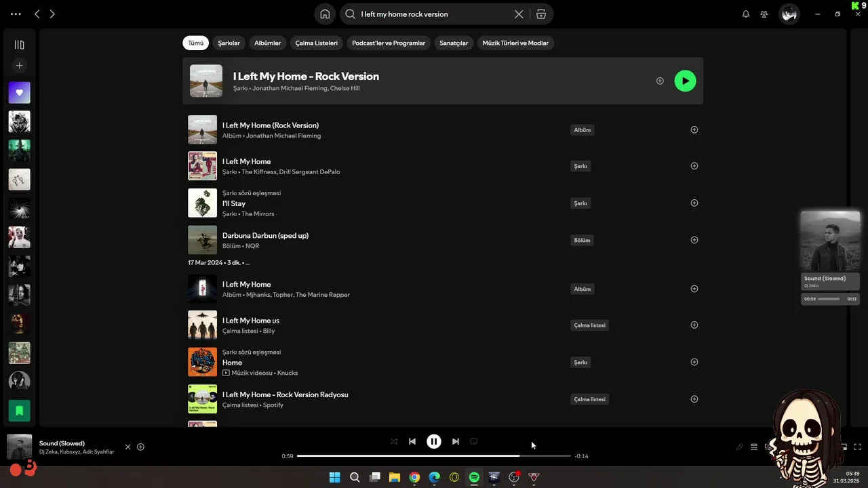Image resolution: width=868 pixels, height=488 pixels.
Task: Play I Left My Home - Rock Version
Action: 685,81
